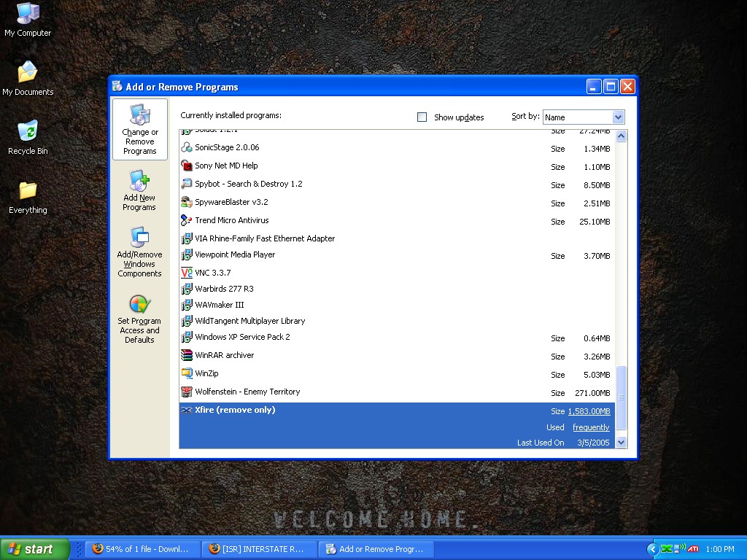Click the VIA Rhine-Family Ethernet Adapter icon
The height and width of the screenshot is (560, 747).
(x=186, y=238)
